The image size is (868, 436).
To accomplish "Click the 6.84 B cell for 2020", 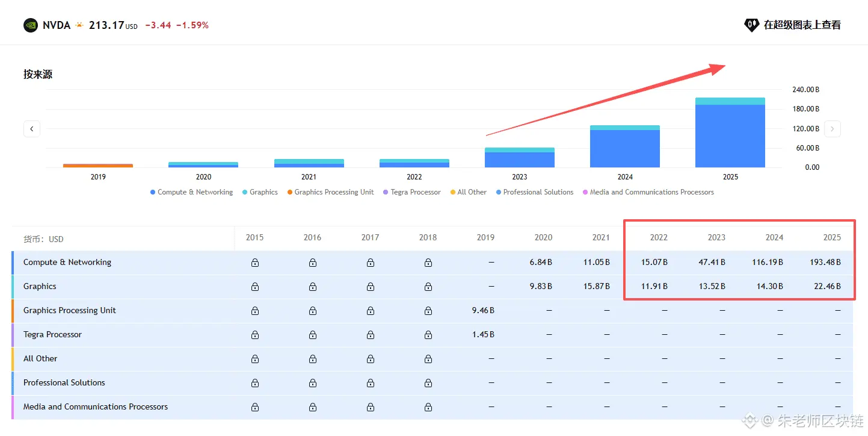I will click(541, 263).
